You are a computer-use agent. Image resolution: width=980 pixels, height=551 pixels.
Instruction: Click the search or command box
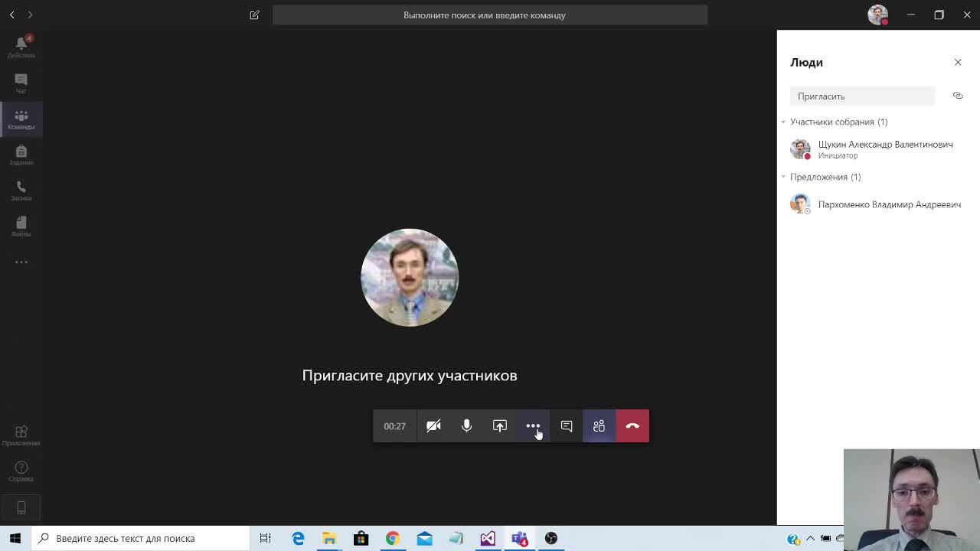coord(490,15)
